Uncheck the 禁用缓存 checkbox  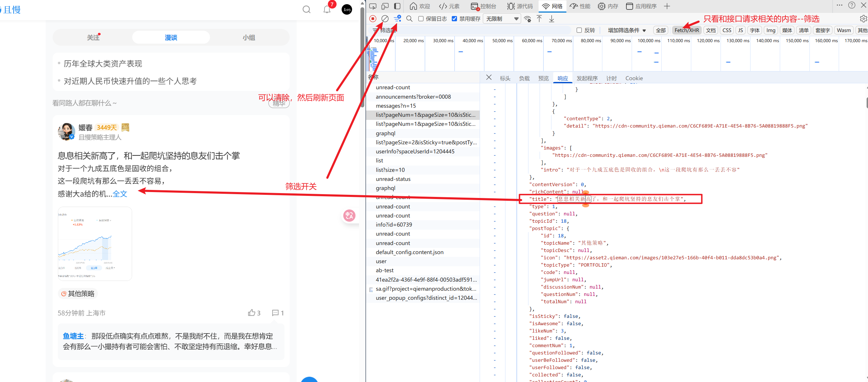pos(454,19)
